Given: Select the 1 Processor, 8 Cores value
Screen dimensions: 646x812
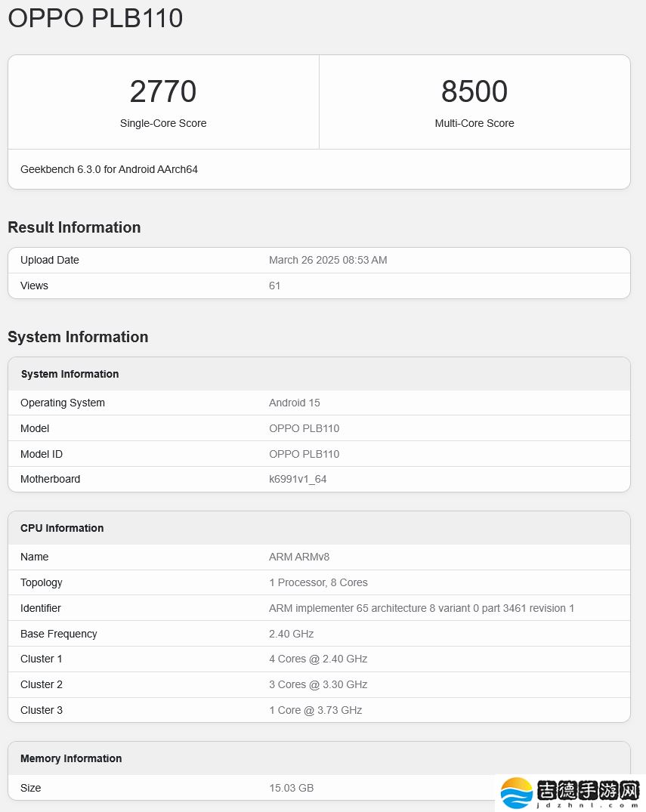Looking at the screenshot, I should pyautogui.click(x=318, y=582).
